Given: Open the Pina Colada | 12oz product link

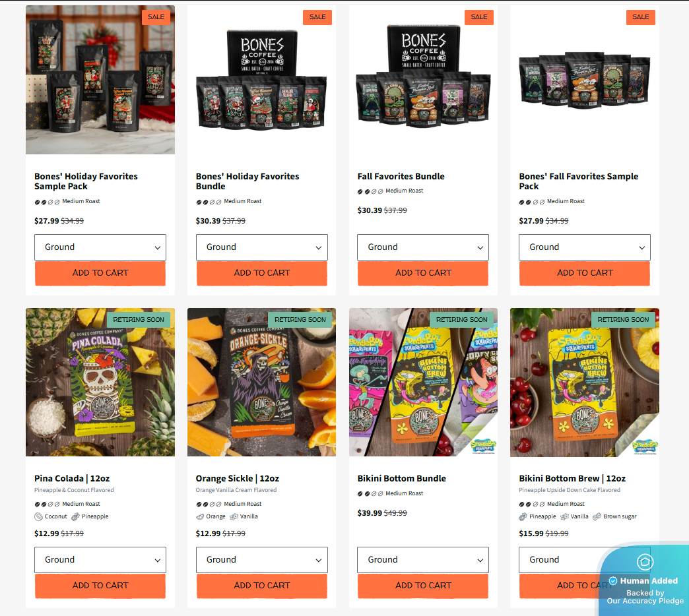Looking at the screenshot, I should 72,479.
